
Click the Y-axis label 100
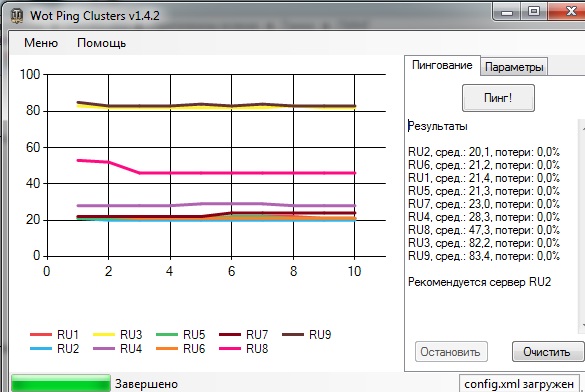pyautogui.click(x=30, y=75)
